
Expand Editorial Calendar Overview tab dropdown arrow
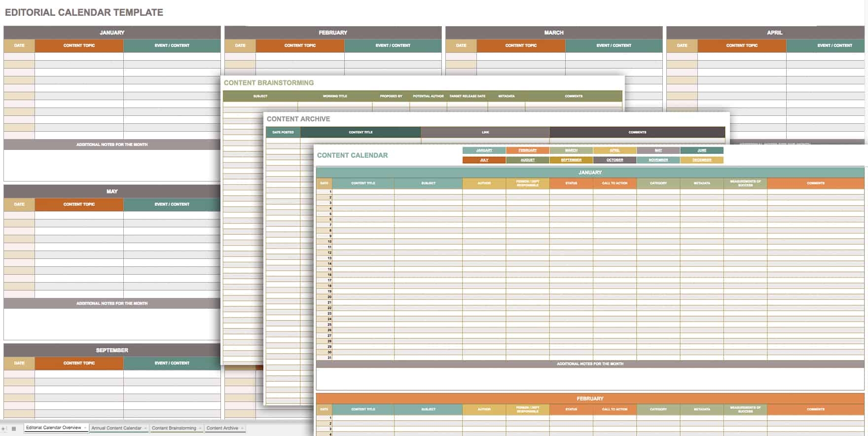point(85,428)
